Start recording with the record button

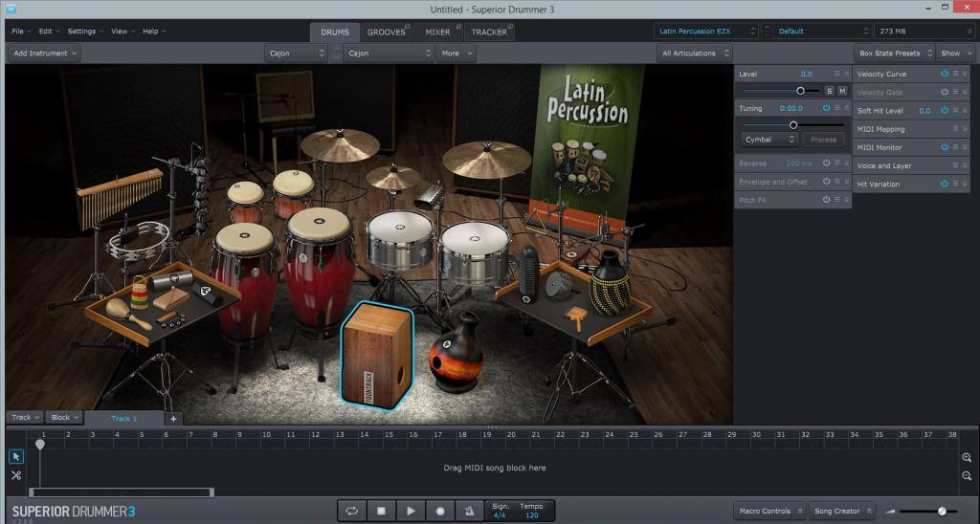click(440, 511)
